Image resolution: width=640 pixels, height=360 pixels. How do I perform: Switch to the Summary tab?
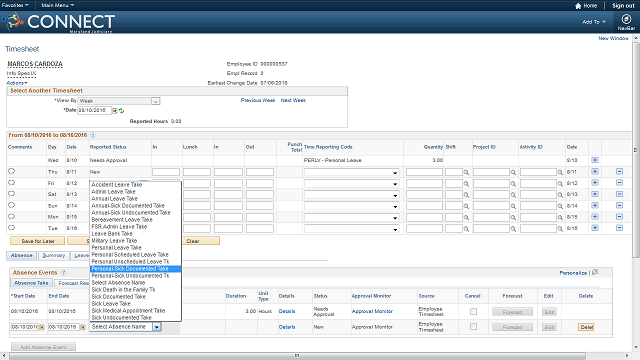coord(53,256)
